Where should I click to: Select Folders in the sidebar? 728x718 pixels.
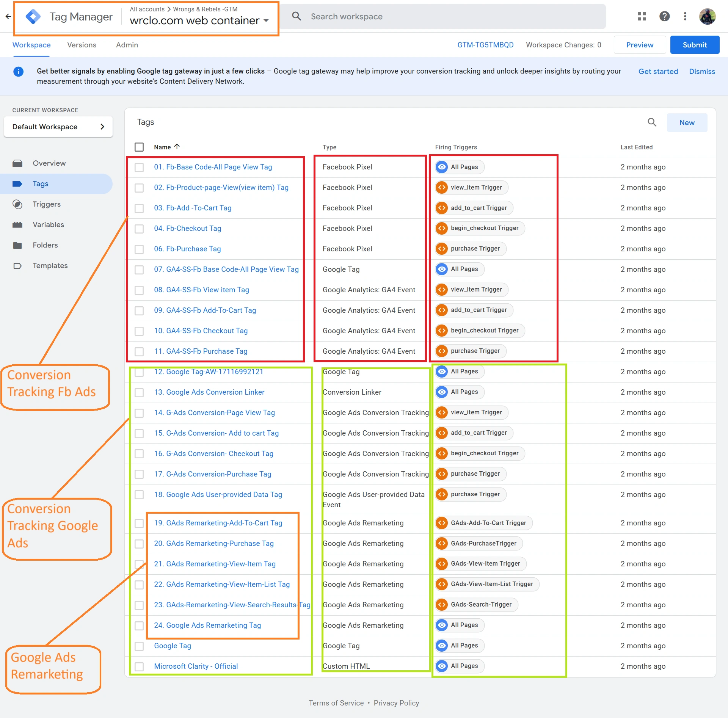(45, 245)
